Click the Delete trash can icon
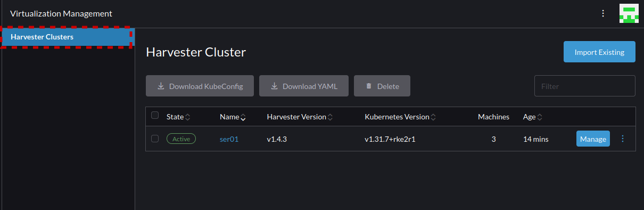Image resolution: width=644 pixels, height=210 pixels. tap(369, 86)
